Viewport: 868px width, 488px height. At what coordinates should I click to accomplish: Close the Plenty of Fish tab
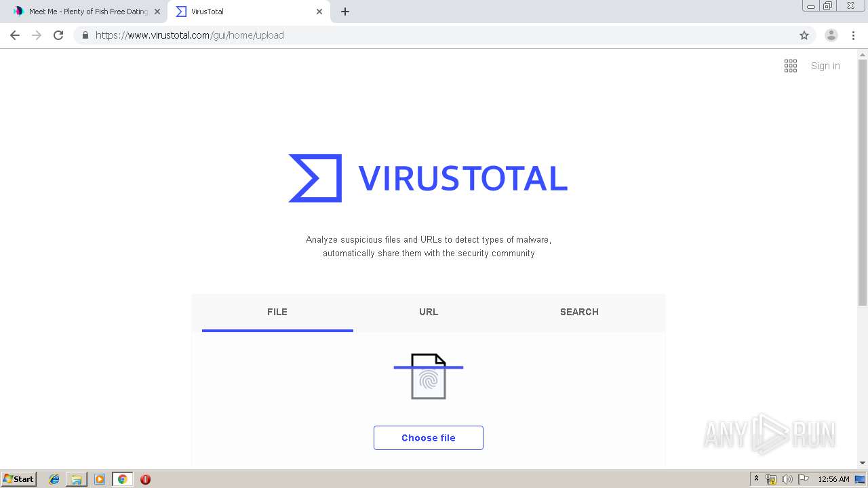pyautogui.click(x=157, y=12)
